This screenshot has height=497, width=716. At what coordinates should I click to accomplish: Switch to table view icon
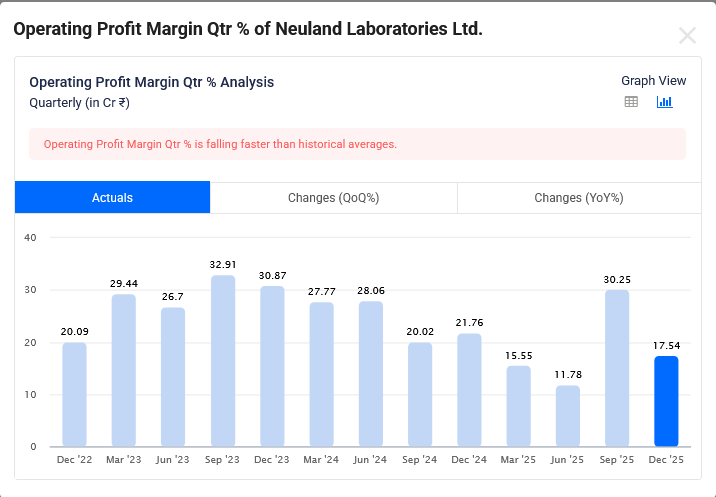pos(631,102)
